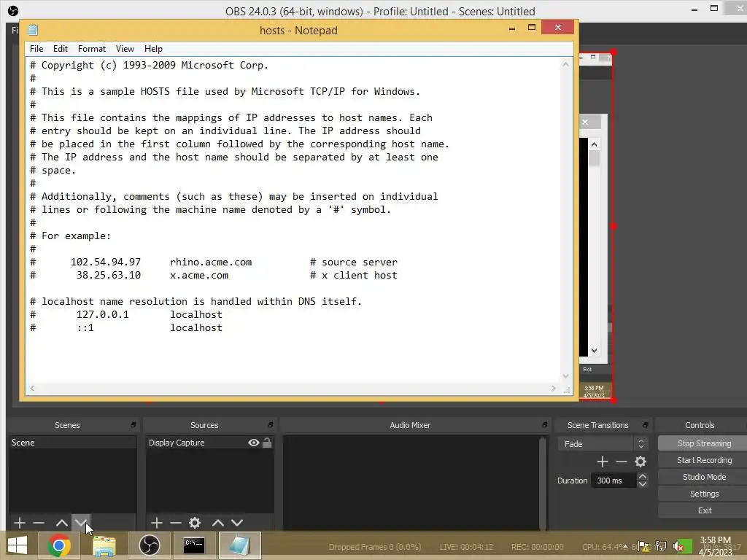Viewport: 747px width, 560px height.
Task: Increase transition duration with up arrow
Action: pos(642,477)
